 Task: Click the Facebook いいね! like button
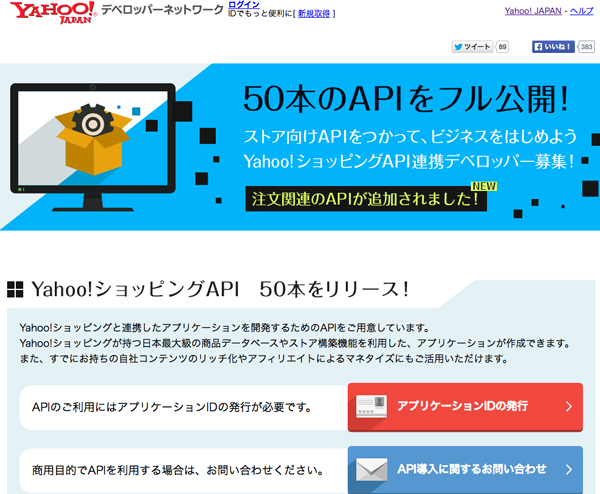pos(553,47)
